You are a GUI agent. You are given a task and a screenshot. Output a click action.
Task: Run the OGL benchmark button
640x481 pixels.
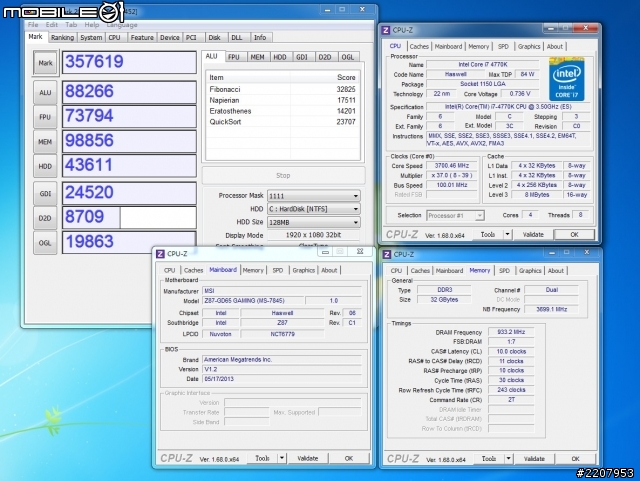coord(45,243)
